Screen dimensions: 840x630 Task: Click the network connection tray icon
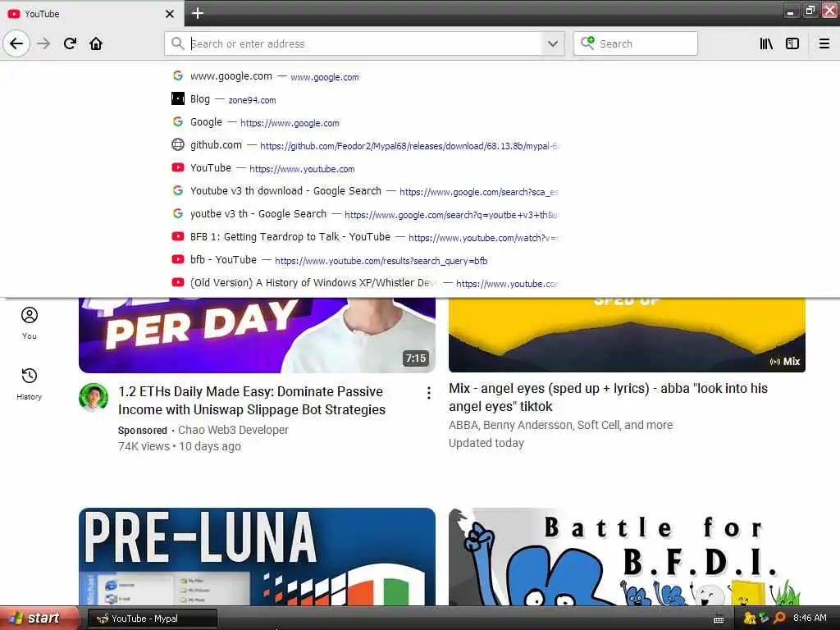764,619
